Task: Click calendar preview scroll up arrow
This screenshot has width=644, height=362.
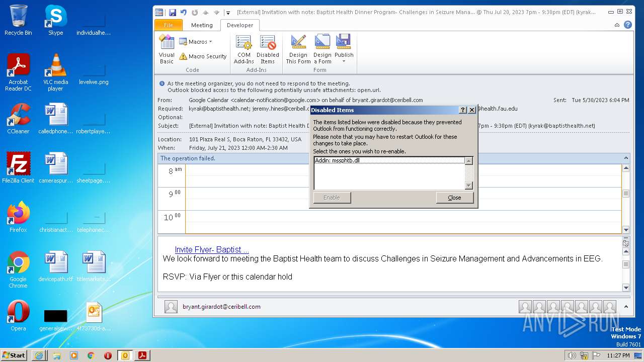Action: click(x=626, y=168)
